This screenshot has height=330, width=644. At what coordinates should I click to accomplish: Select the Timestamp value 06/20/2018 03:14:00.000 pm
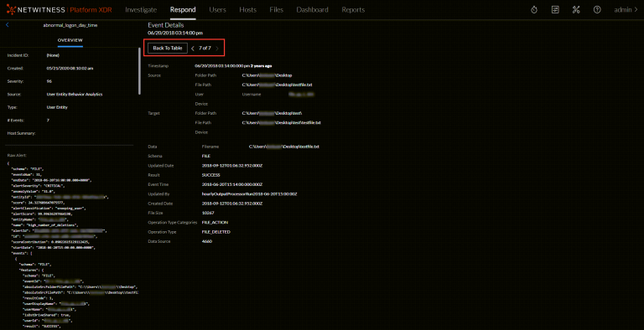(222, 65)
